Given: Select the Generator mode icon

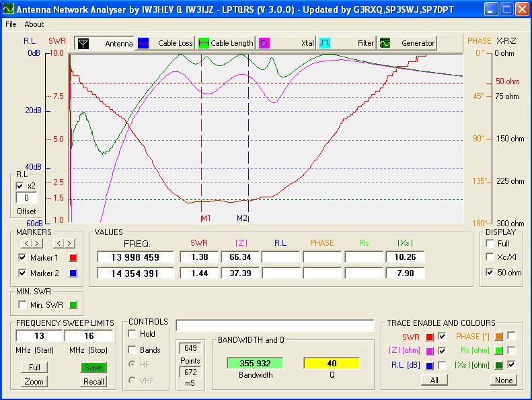Looking at the screenshot, I should click(x=385, y=43).
